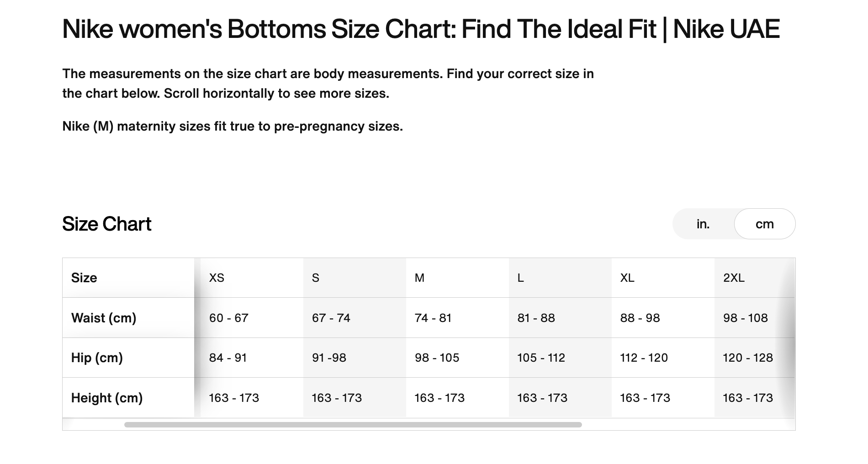Switch units to inches
The height and width of the screenshot is (464, 868).
pyautogui.click(x=703, y=224)
